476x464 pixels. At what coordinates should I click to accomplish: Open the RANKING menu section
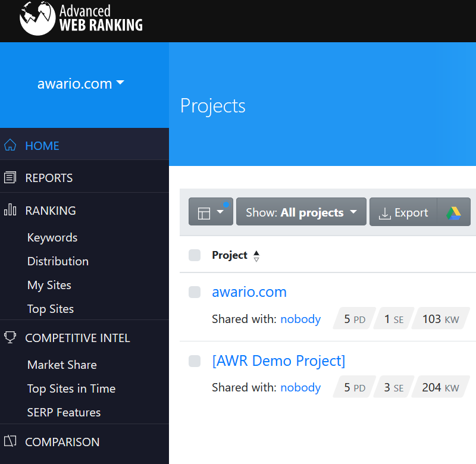point(51,211)
